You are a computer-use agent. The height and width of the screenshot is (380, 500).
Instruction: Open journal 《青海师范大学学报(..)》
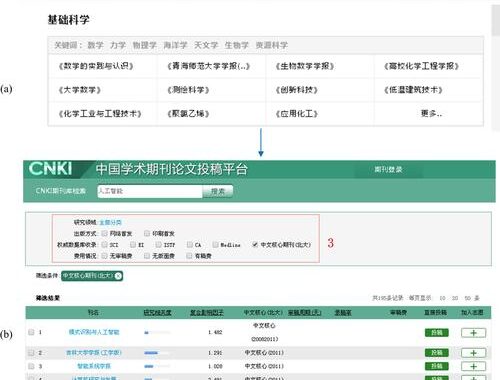click(209, 66)
